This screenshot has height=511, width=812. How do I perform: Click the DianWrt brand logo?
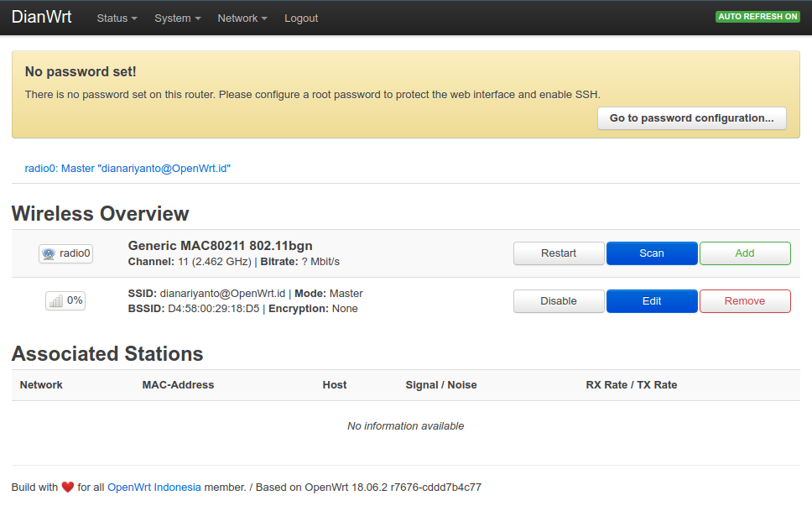42,18
